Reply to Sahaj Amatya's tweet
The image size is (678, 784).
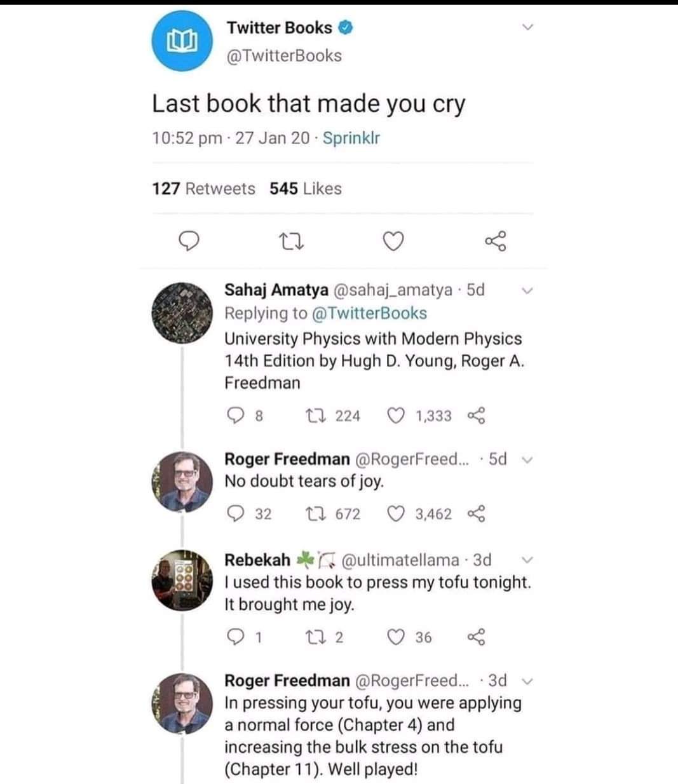[x=235, y=416]
